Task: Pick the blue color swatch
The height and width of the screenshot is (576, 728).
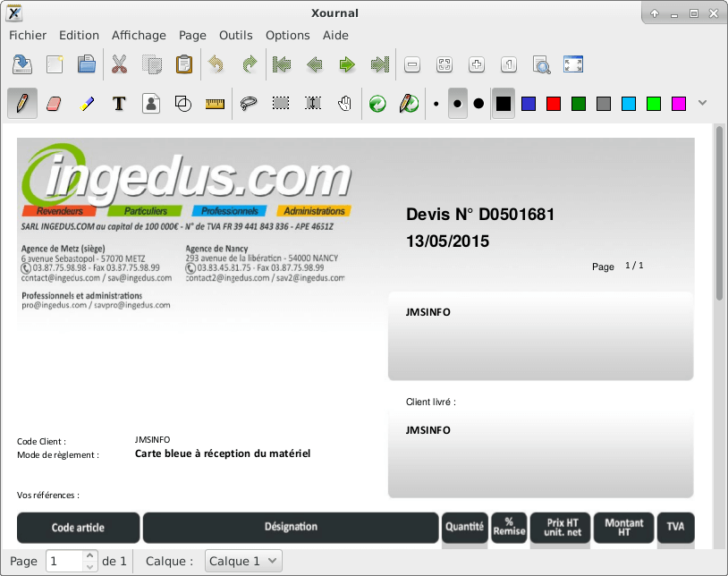Action: [x=529, y=104]
